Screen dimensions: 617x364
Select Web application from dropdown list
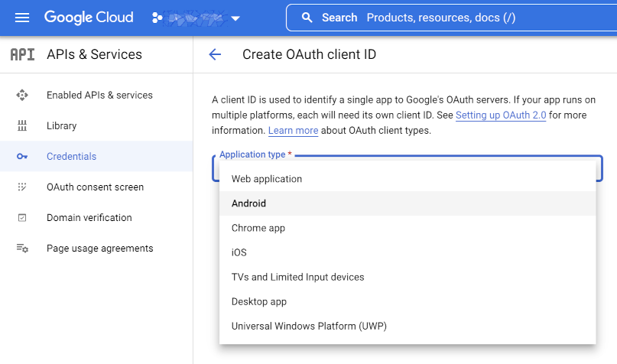tap(267, 179)
